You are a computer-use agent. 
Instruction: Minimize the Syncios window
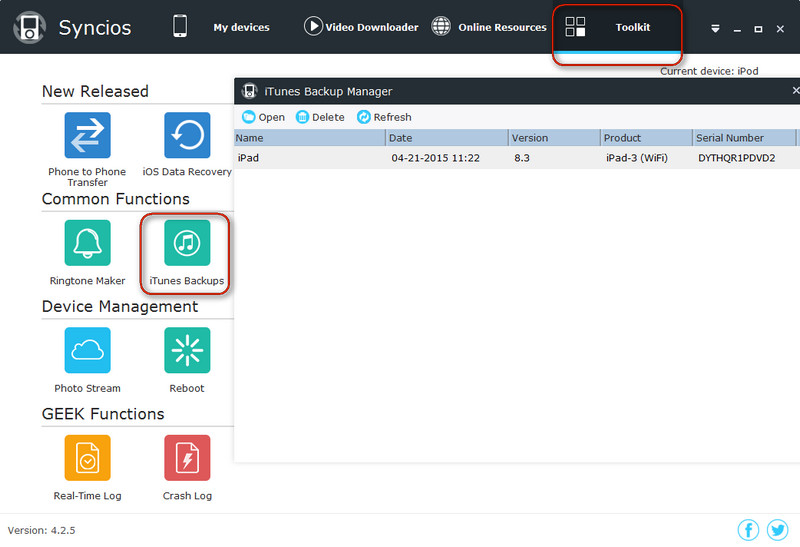tap(737, 30)
